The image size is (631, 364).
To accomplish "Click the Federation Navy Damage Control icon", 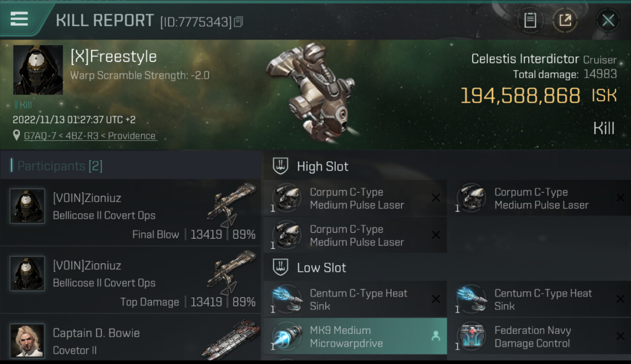I will [x=471, y=336].
